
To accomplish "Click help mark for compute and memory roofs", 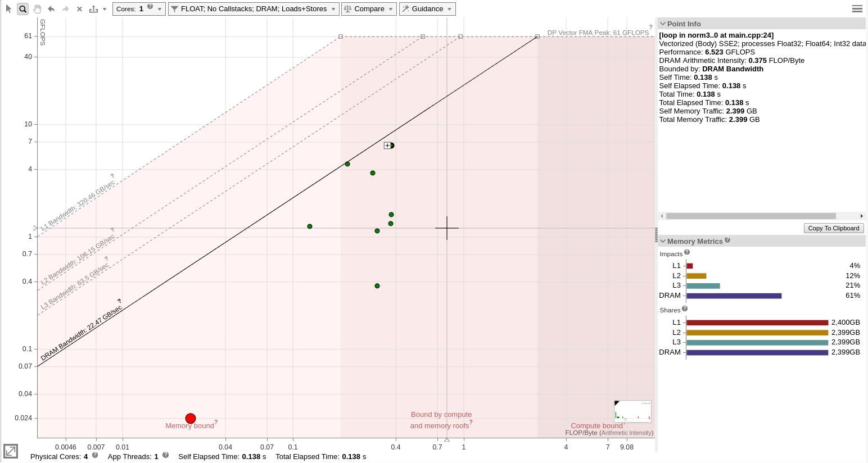I will pos(471,422).
